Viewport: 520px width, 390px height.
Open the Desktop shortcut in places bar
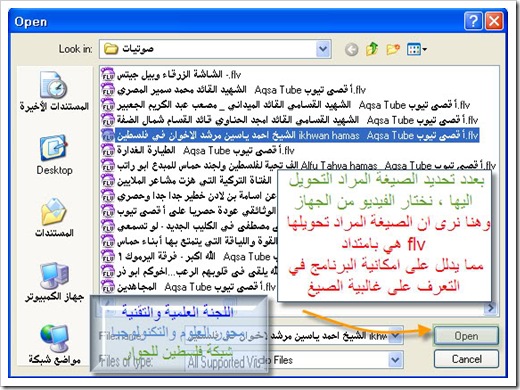click(54, 155)
